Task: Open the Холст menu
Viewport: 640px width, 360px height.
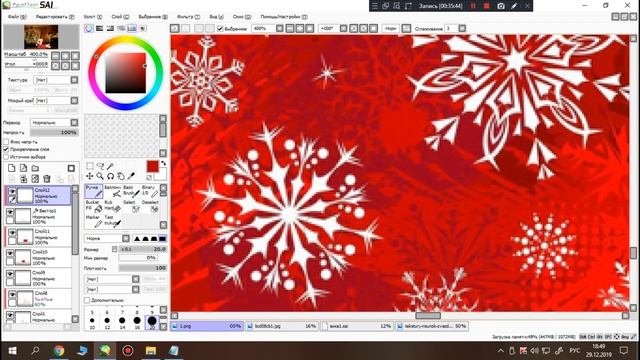Action: pyautogui.click(x=93, y=17)
